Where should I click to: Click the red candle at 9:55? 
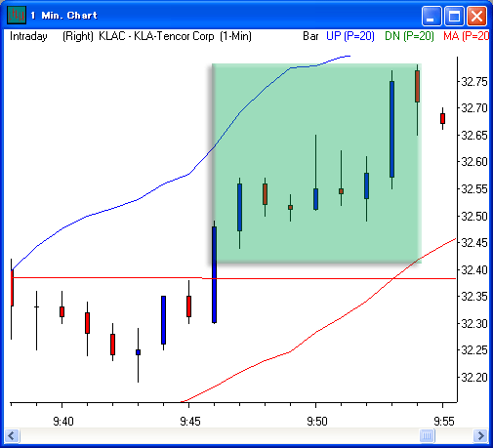[x=442, y=118]
